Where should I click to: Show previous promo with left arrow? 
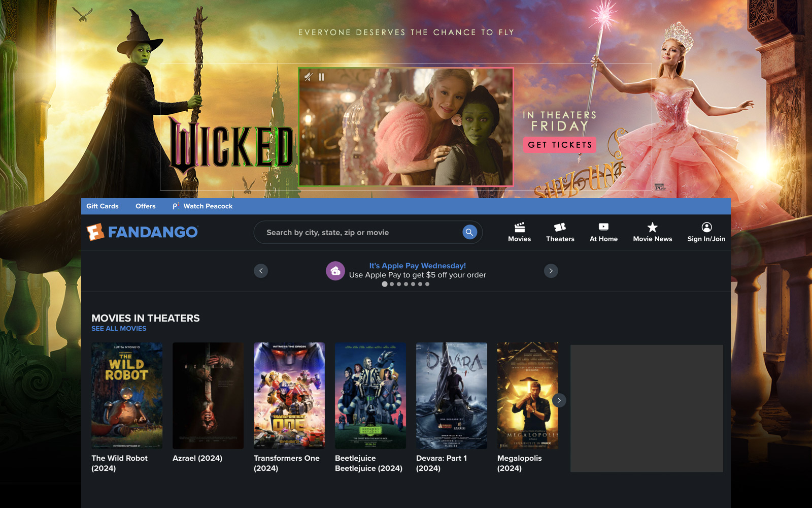[x=261, y=271]
